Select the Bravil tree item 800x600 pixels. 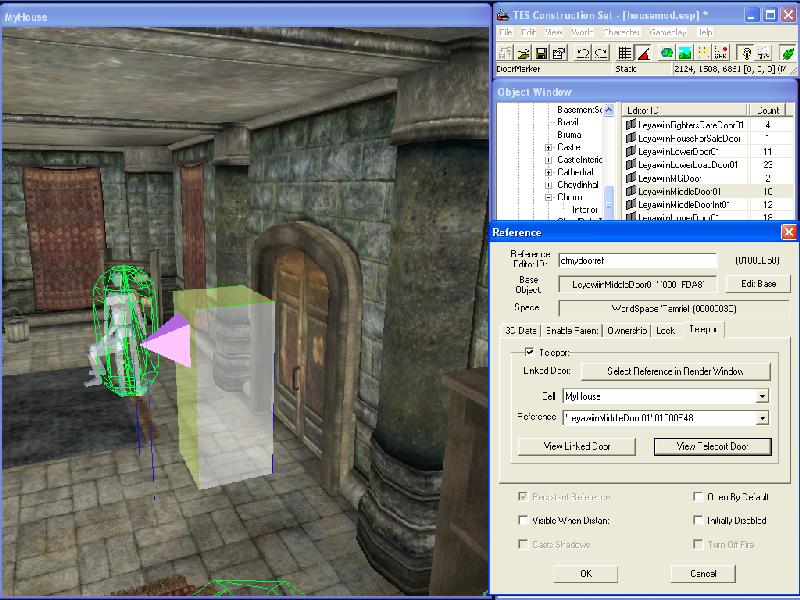click(x=568, y=122)
